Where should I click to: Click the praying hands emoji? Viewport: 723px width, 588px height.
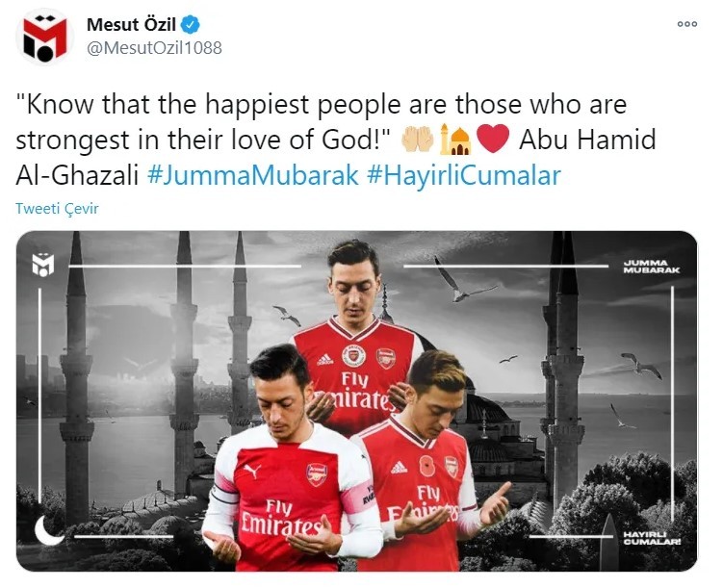coord(418,140)
